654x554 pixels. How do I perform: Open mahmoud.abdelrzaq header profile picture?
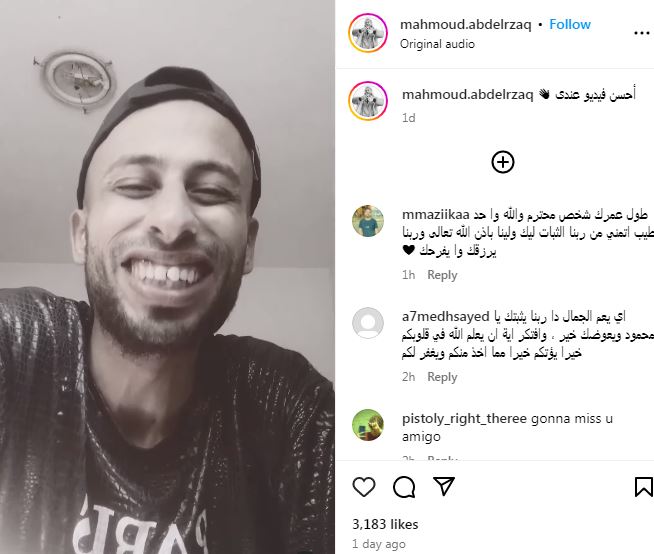tap(368, 33)
